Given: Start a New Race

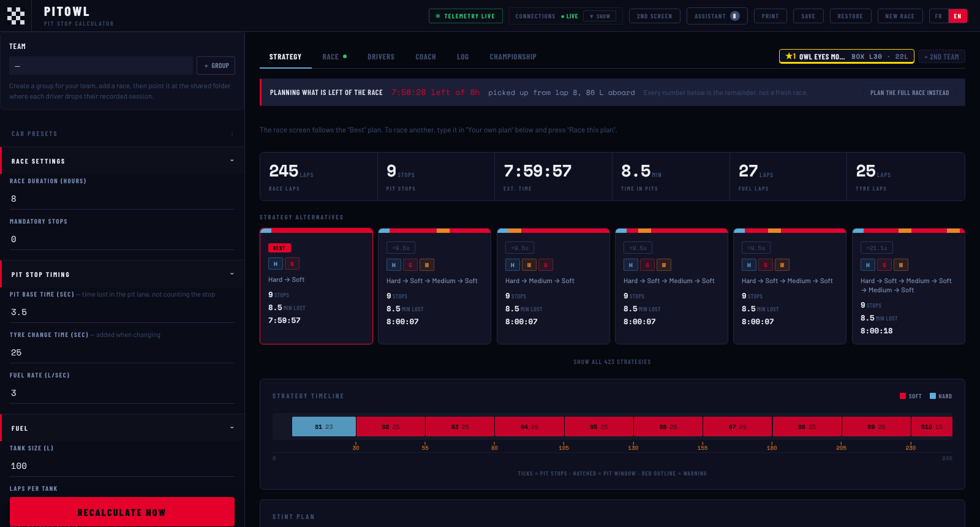Looking at the screenshot, I should click(x=900, y=16).
